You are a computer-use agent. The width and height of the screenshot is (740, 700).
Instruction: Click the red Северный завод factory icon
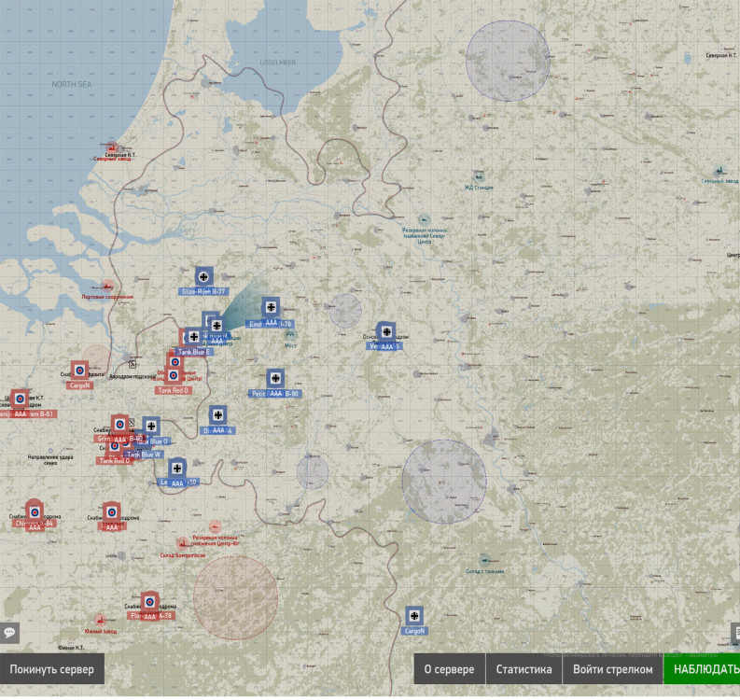pos(112,147)
